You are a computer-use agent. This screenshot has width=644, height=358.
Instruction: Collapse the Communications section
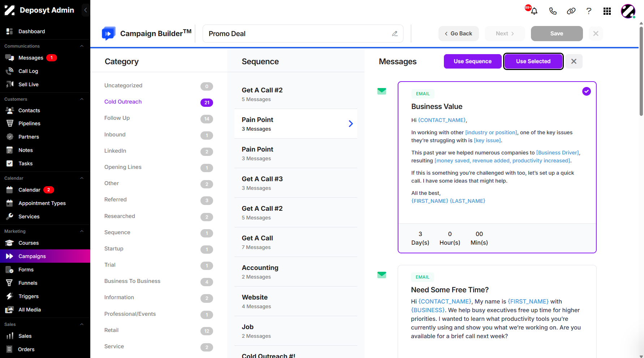click(82, 46)
